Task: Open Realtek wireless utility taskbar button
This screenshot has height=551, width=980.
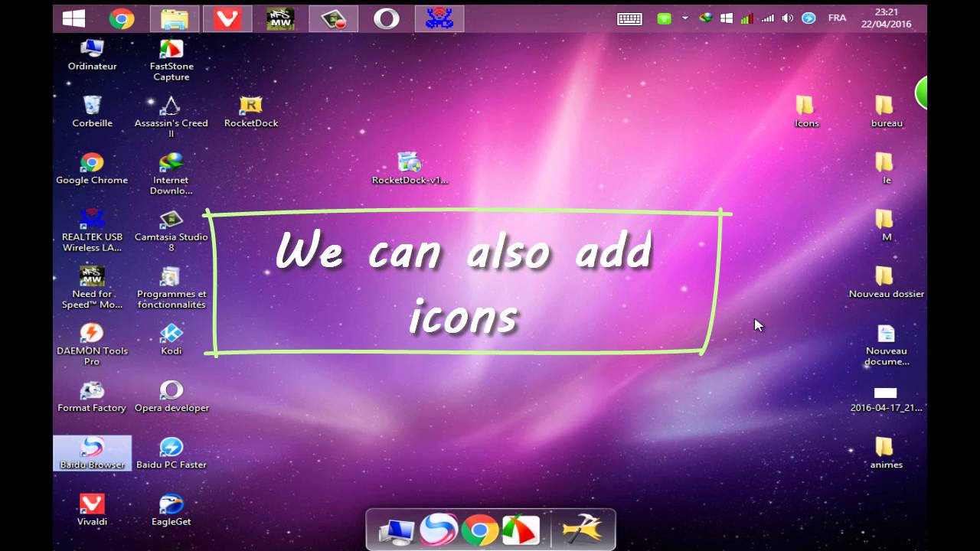Action: [x=439, y=18]
